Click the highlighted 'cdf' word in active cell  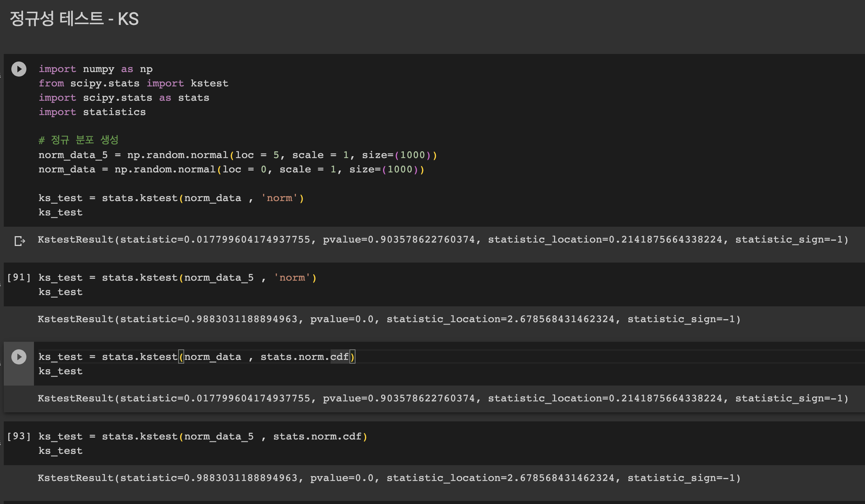tap(339, 357)
